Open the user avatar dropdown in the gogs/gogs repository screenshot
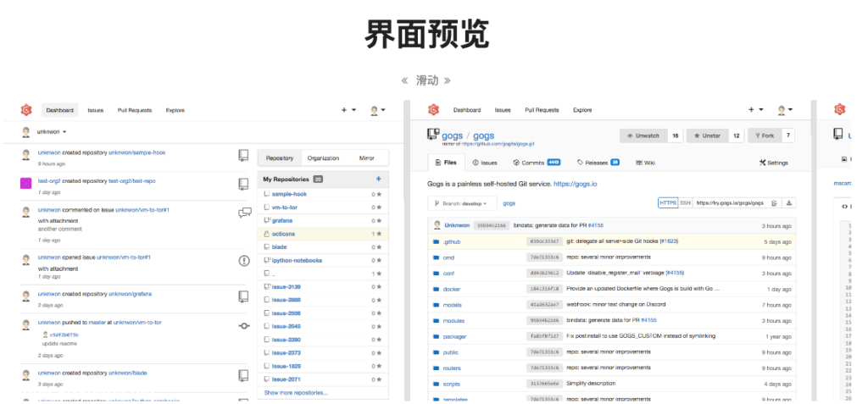 pos(785,109)
